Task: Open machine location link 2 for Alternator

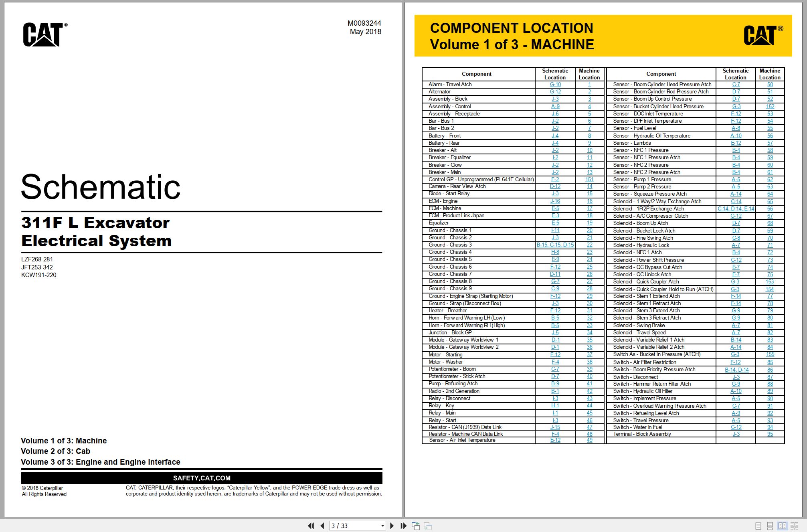Action: point(589,92)
